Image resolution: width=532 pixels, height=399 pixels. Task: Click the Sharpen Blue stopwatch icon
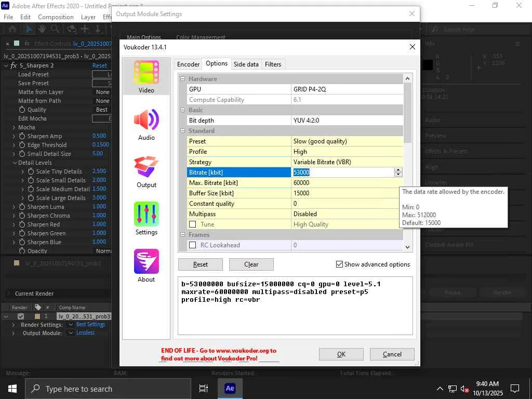(x=22, y=242)
